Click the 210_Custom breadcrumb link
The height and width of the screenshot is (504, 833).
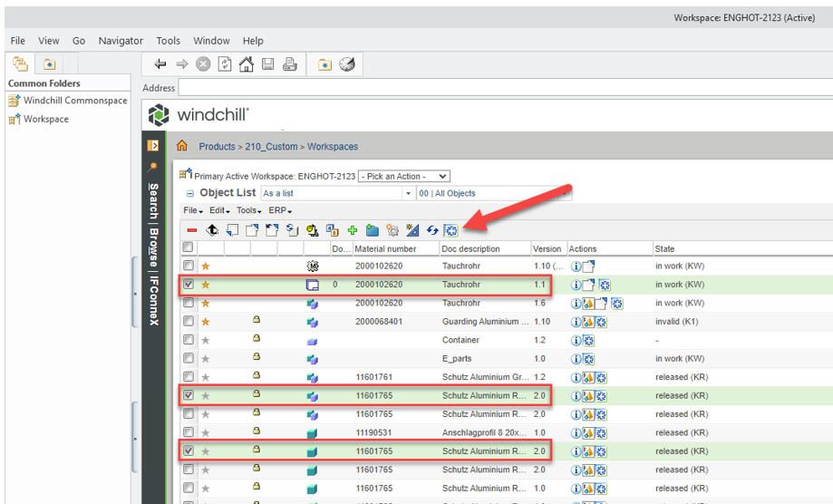(271, 147)
